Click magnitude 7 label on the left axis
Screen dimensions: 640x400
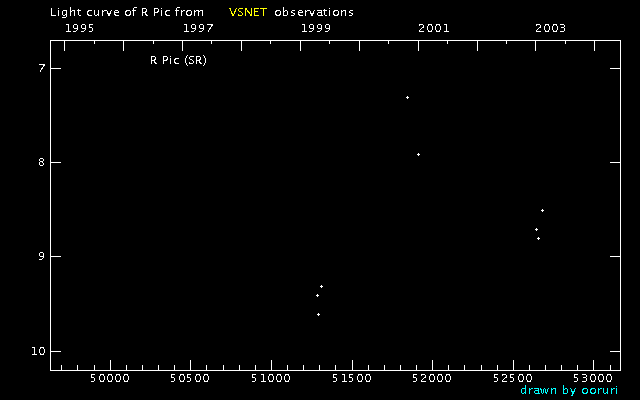[x=41, y=68]
